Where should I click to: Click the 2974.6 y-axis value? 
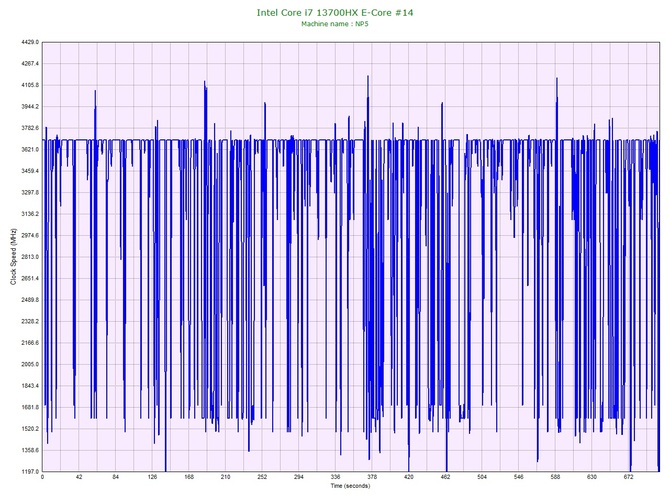[x=30, y=235]
